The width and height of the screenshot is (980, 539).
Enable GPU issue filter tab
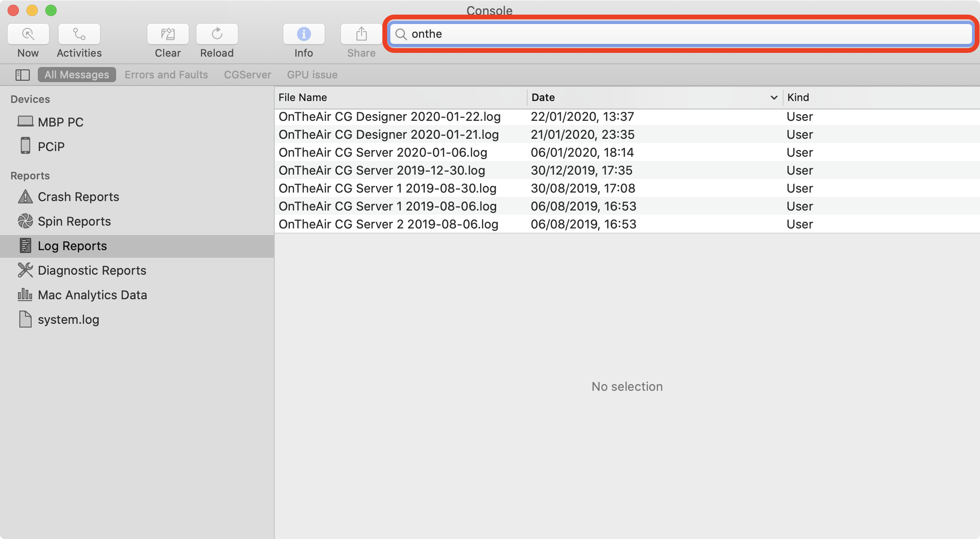pyautogui.click(x=312, y=74)
